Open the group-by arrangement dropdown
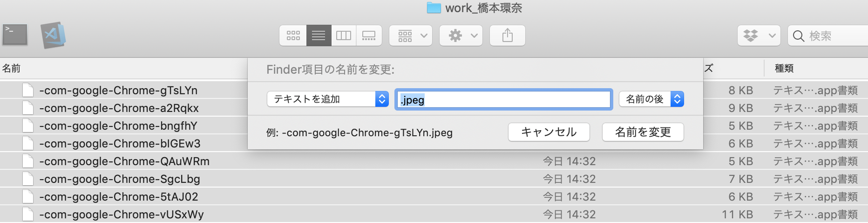Screen dimensions: 868x223 (x=410, y=35)
